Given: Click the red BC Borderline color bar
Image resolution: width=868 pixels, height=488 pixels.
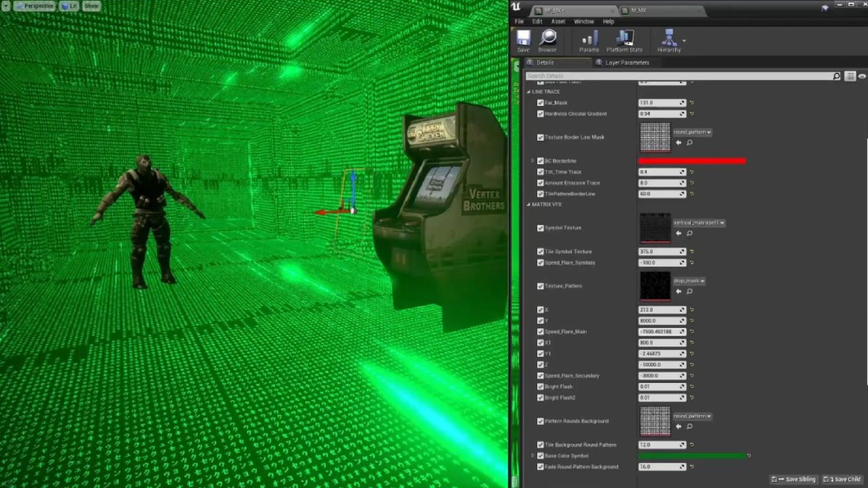Looking at the screenshot, I should [692, 162].
